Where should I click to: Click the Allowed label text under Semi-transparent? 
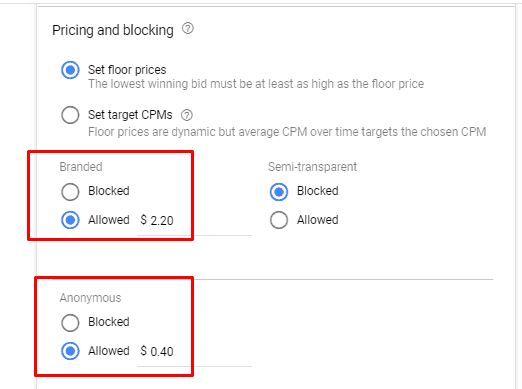point(318,220)
